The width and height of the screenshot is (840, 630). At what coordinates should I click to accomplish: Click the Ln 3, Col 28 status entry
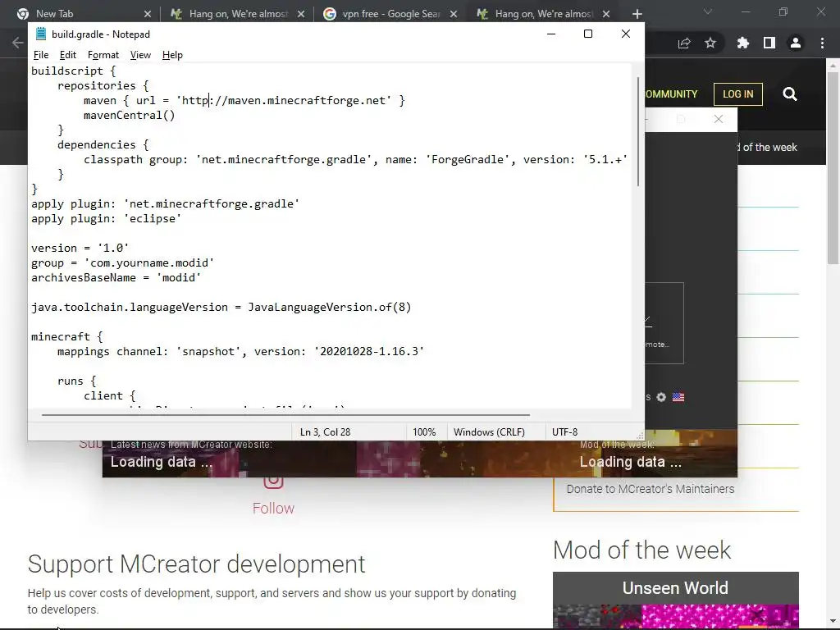[x=325, y=431]
